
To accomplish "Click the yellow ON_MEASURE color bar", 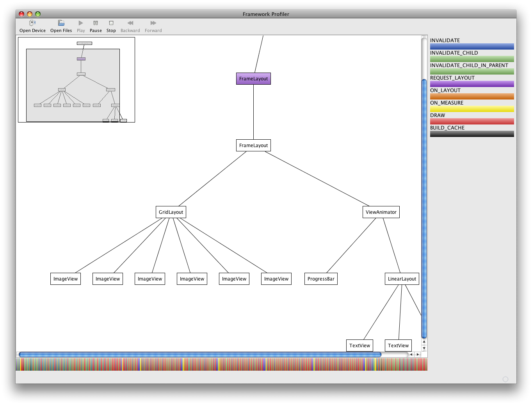I will coord(472,109).
